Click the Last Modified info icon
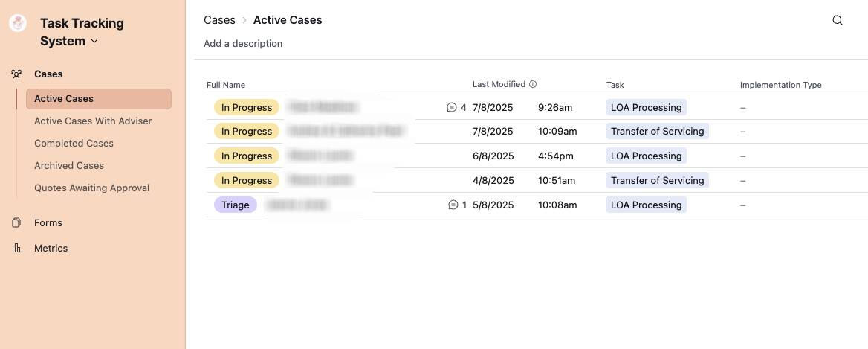Viewport: 868px width, 349px height. pyautogui.click(x=533, y=84)
